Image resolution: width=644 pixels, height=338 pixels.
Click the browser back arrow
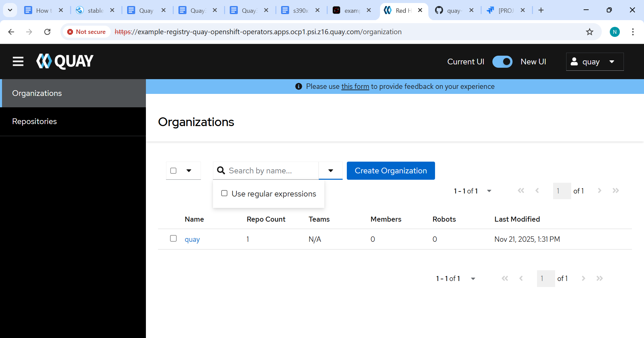pos(11,32)
